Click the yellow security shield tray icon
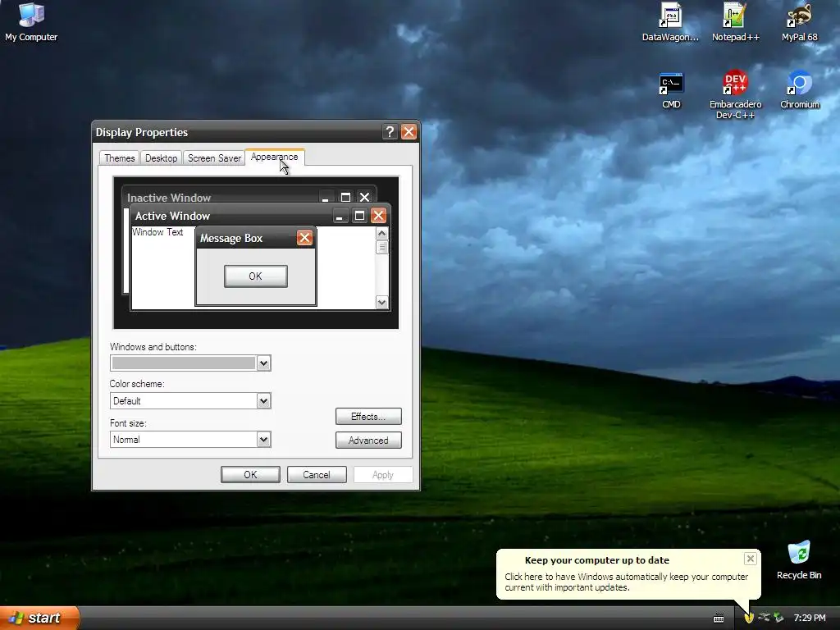This screenshot has width=840, height=630. click(x=749, y=618)
